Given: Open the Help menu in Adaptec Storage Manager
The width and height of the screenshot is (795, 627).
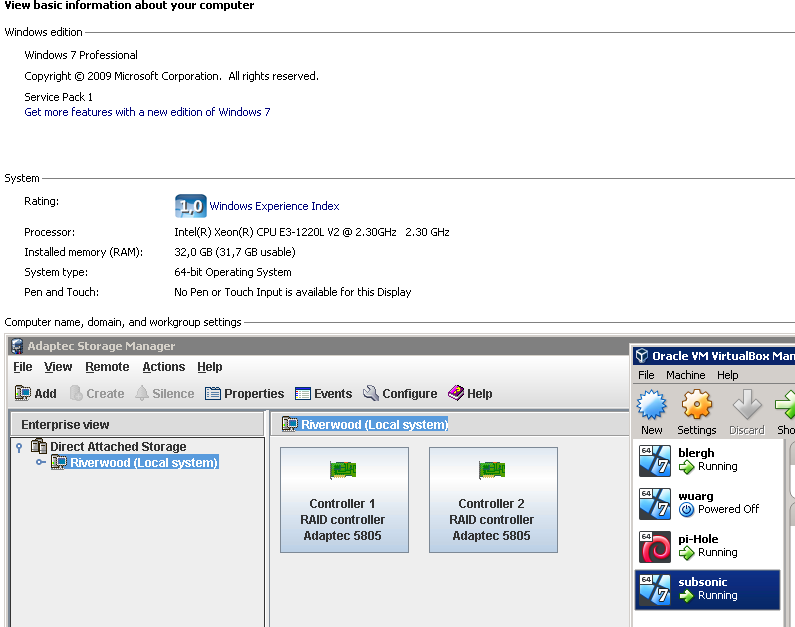Looking at the screenshot, I should point(210,366).
